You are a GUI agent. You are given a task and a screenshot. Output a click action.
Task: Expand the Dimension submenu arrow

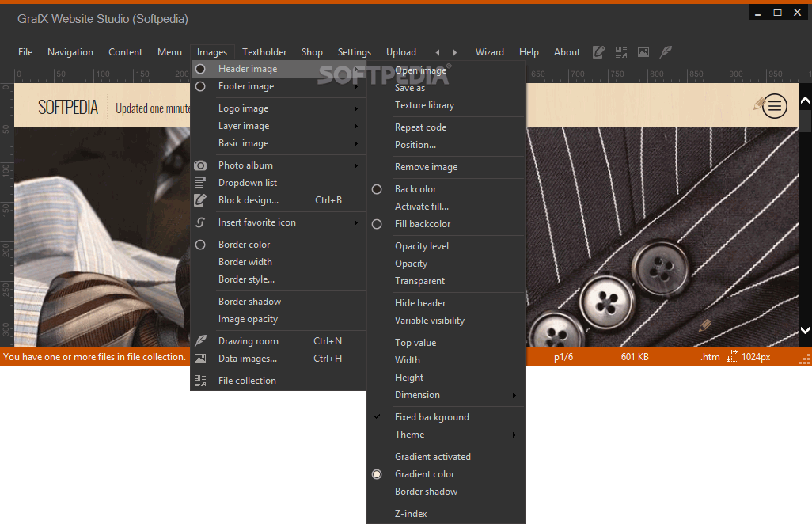point(514,396)
